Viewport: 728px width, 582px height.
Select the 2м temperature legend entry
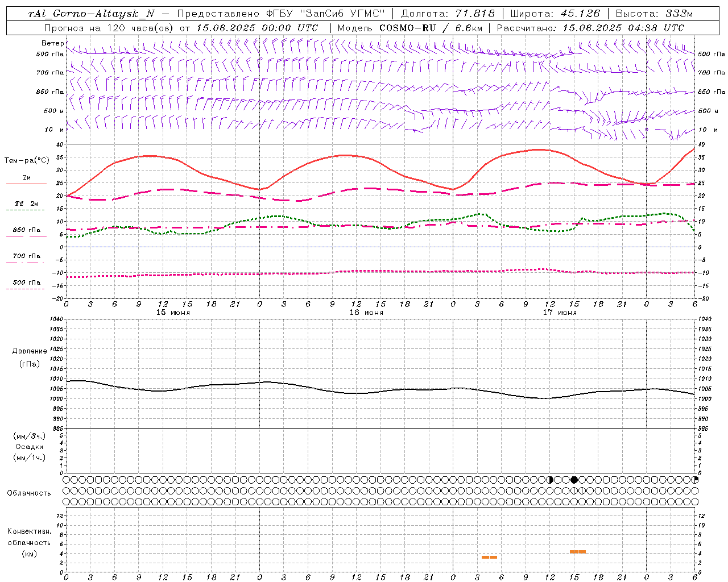26,178
